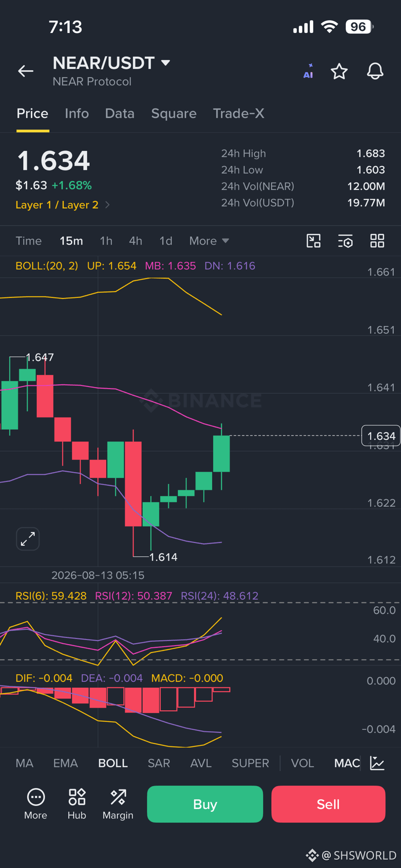Enable the EMA indicator
Image resolution: width=401 pixels, height=868 pixels.
coord(65,763)
